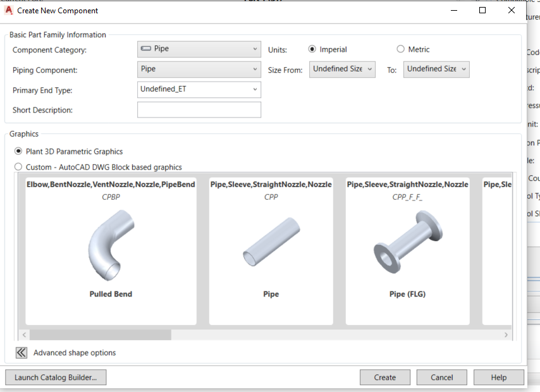Image resolution: width=540 pixels, height=392 pixels.
Task: Open the Help dialog
Action: [498, 377]
